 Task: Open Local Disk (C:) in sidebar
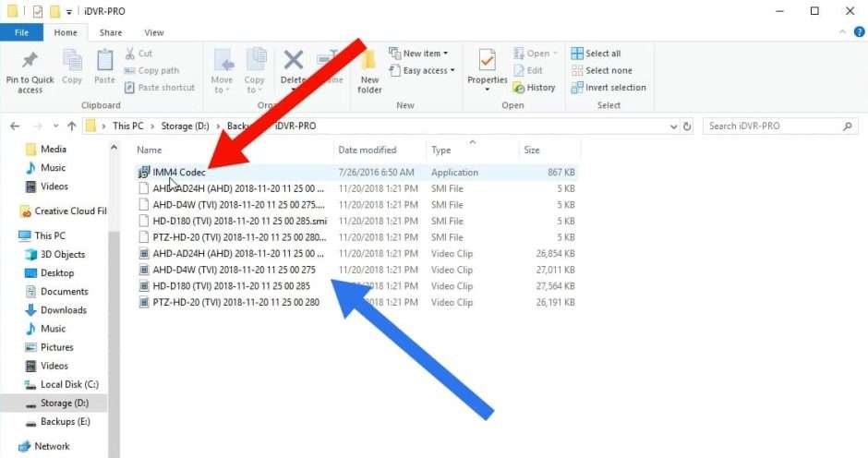[62, 384]
